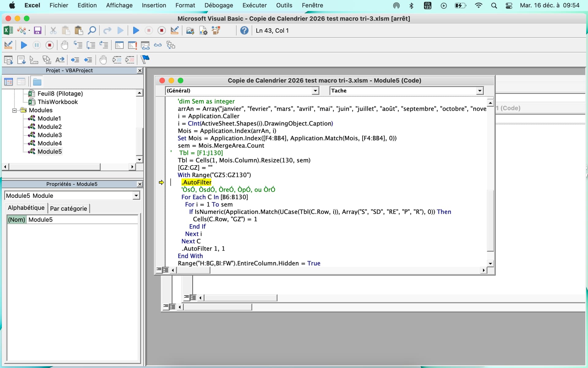
Task: Open the Module5 Module properties dropdown
Action: click(x=136, y=196)
